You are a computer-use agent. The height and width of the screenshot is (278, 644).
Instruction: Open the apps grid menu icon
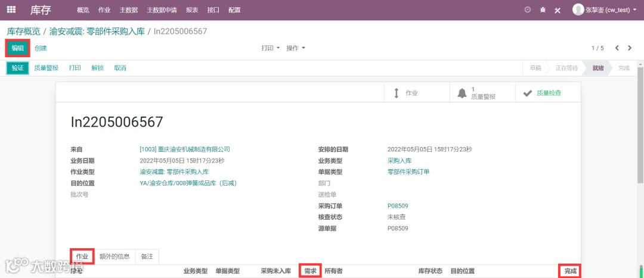(x=11, y=10)
